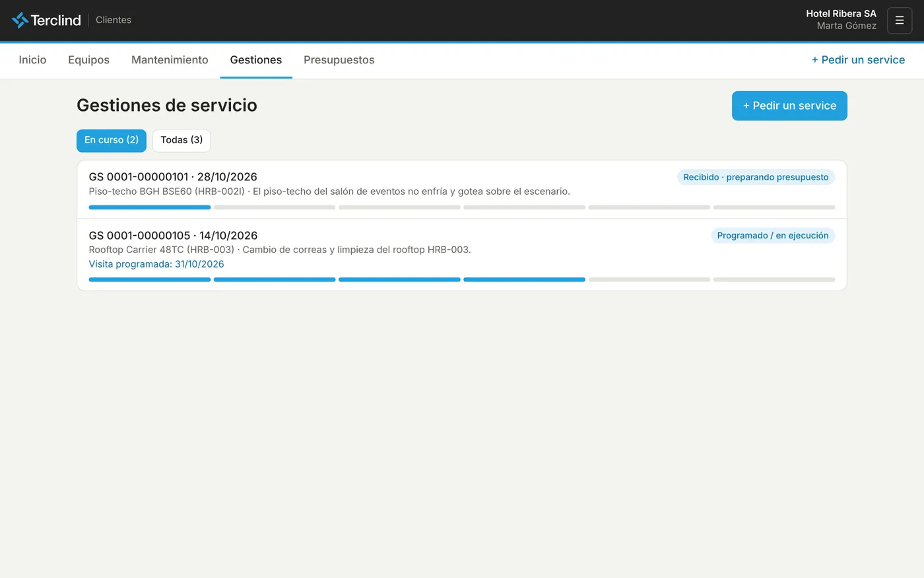Screen dimensions: 924x578
Task: Click the 'Recibido · preparando presupuesto' status badge
Action: point(756,177)
